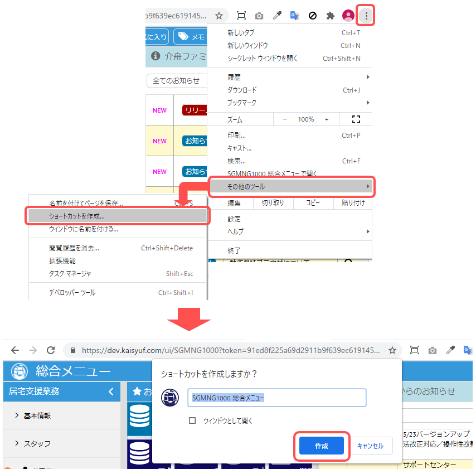The height and width of the screenshot is (469, 476).
Task: Select 終了 menu item
Action: click(x=290, y=251)
